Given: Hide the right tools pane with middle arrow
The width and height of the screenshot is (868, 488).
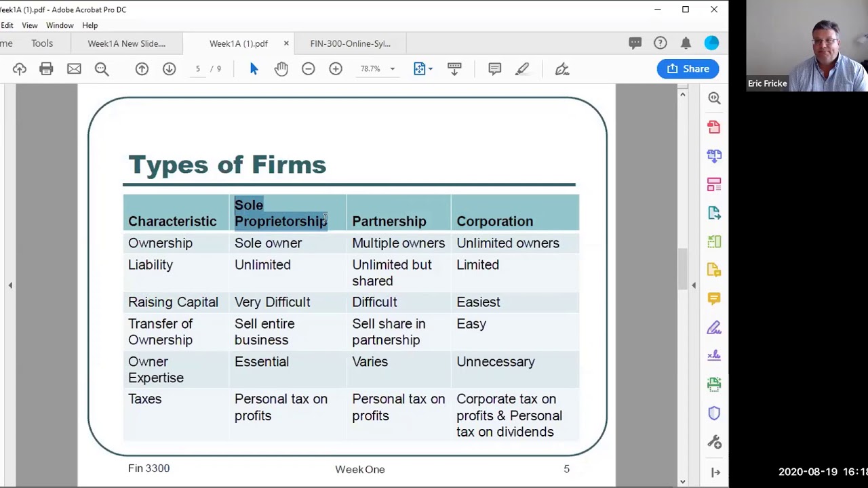Looking at the screenshot, I should (x=694, y=285).
